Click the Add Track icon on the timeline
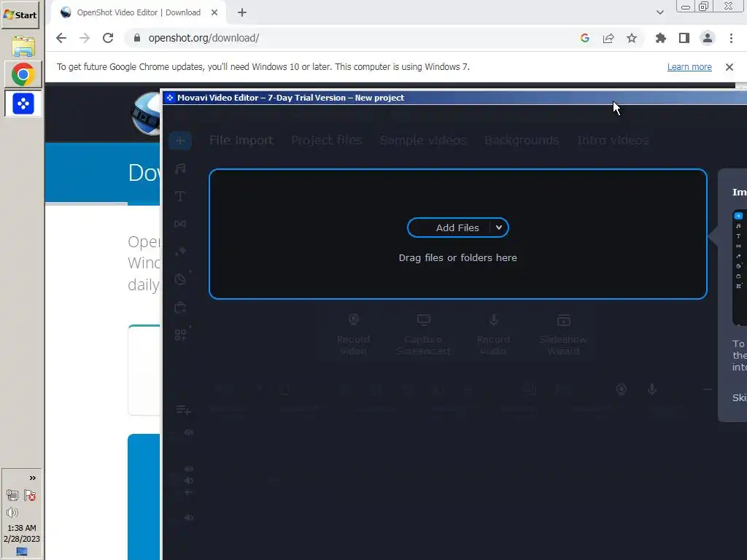Viewport: 747px width, 560px height. click(183, 410)
